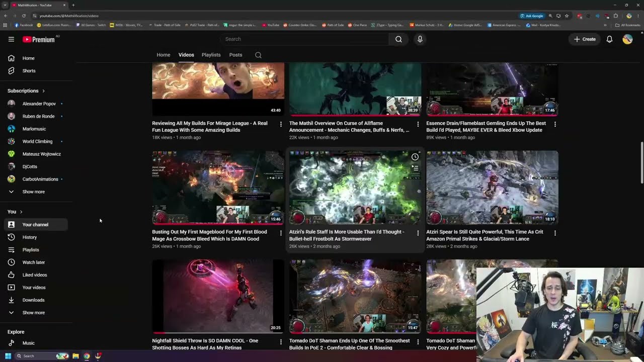The height and width of the screenshot is (362, 644).
Task: Open Home in the left sidebar
Action: pos(36,58)
